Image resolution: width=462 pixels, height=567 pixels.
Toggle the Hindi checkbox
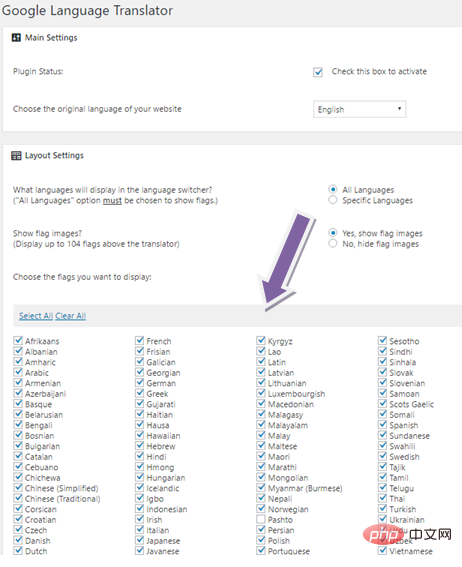(x=140, y=456)
